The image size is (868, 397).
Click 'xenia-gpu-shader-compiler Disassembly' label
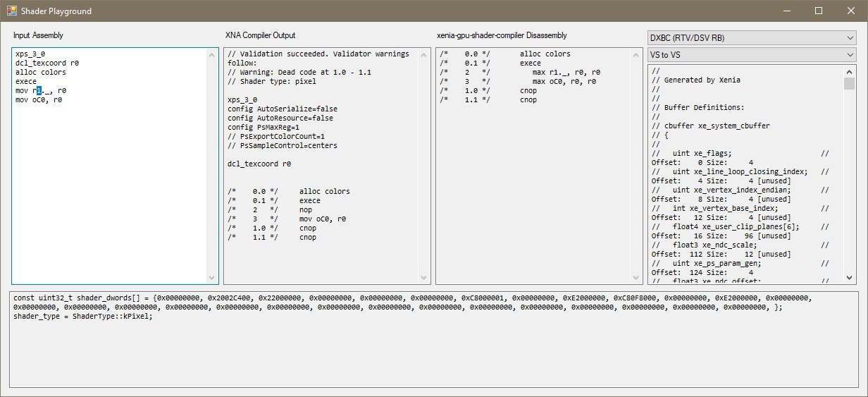point(502,35)
